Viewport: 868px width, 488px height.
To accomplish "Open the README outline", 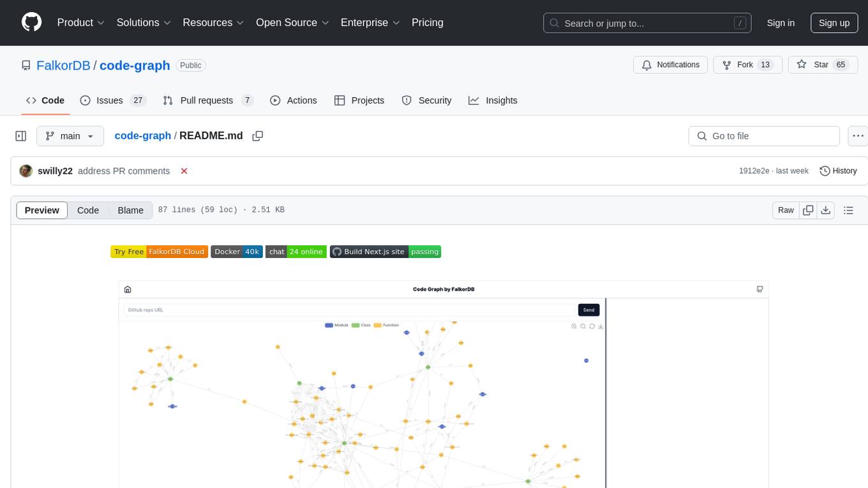I will coord(848,210).
